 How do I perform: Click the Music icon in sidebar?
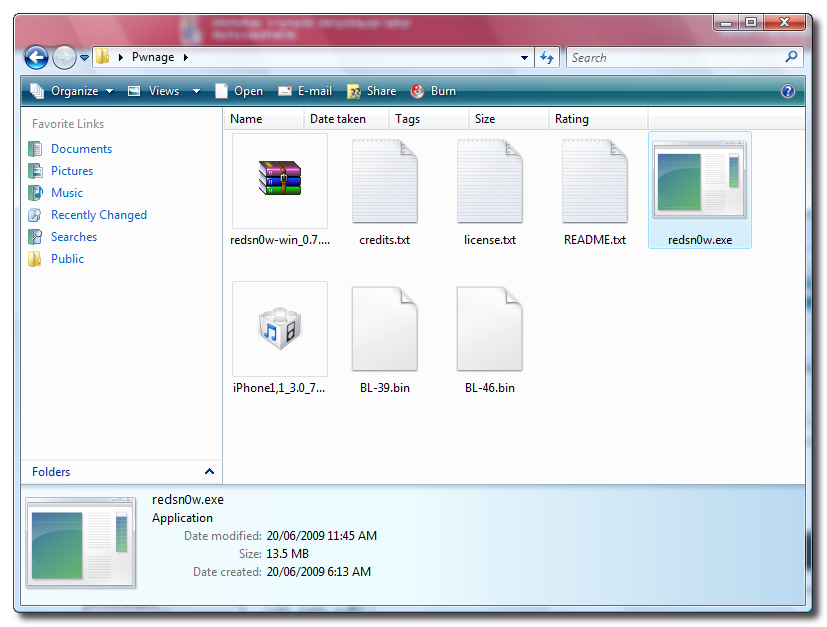click(x=35, y=193)
